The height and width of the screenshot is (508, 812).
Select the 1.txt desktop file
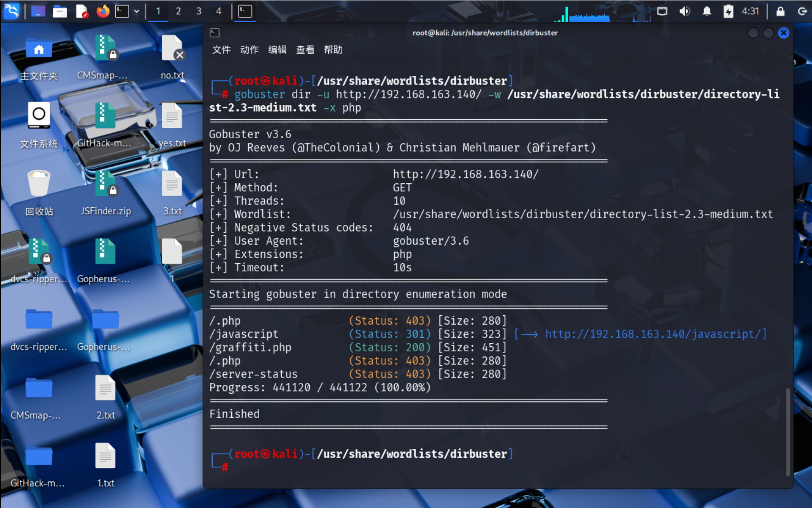click(105, 465)
